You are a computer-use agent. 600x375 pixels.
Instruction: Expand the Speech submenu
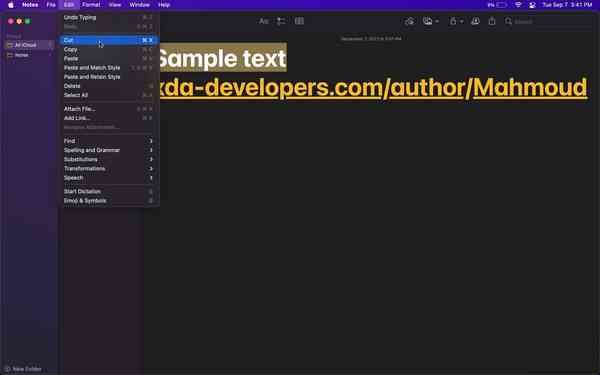coord(109,178)
